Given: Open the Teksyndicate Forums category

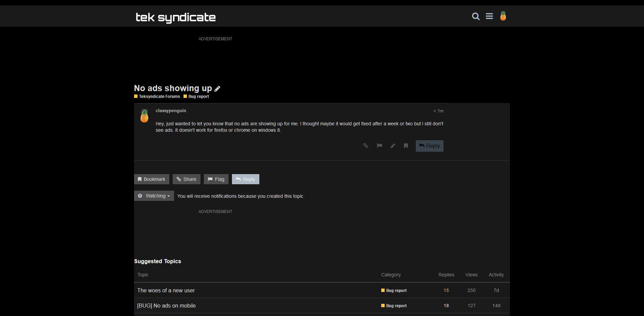Looking at the screenshot, I should pos(159,97).
